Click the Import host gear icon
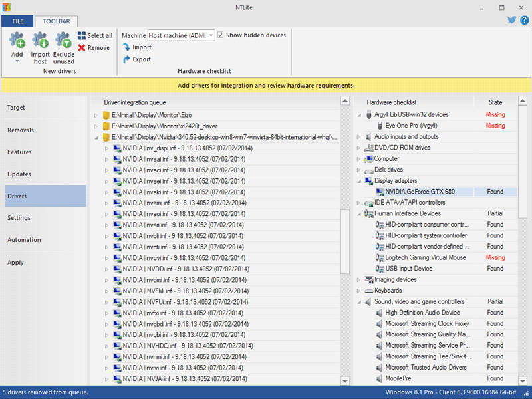Screen dimensions: 532x399 coord(40,40)
